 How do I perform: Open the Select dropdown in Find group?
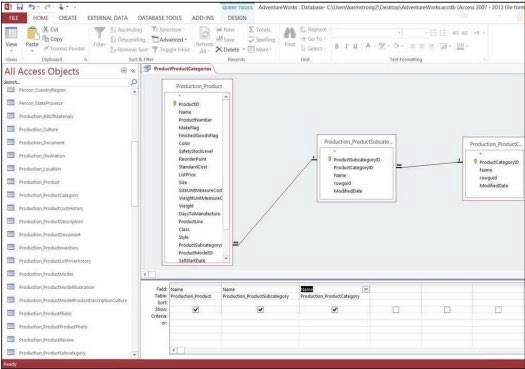313,49
